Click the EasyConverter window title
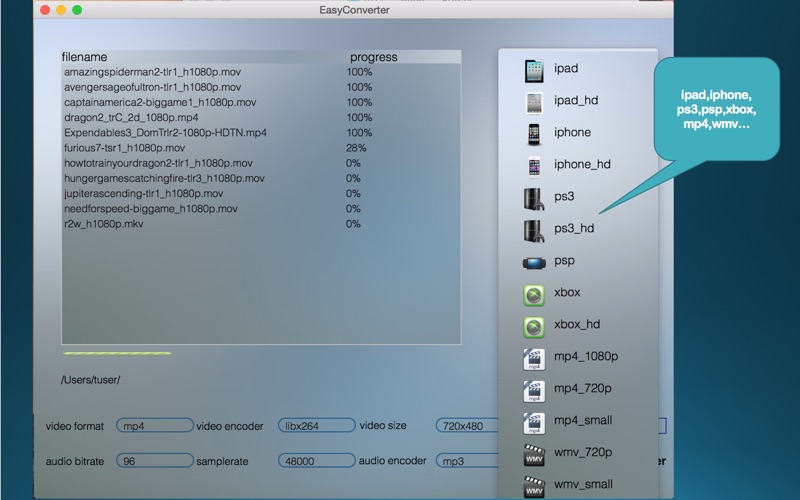This screenshot has width=800, height=500. coord(355,10)
